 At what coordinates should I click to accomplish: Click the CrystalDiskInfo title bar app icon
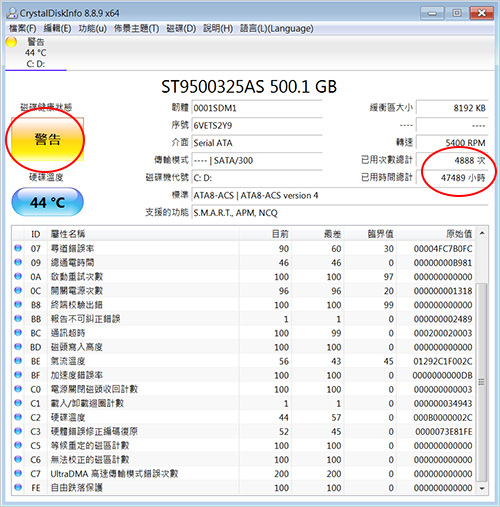12,13
